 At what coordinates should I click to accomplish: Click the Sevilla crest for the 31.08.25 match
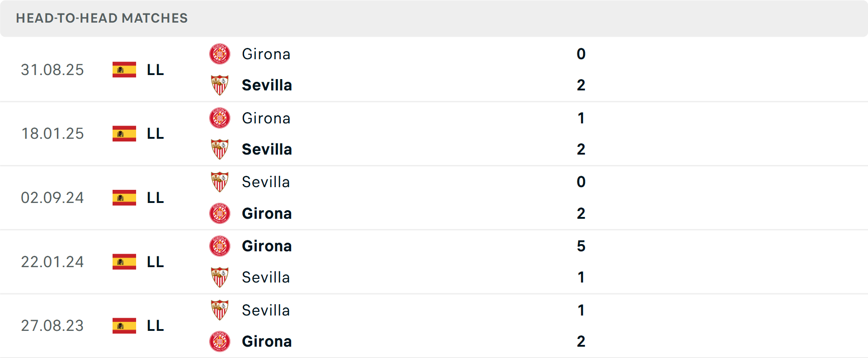pyautogui.click(x=220, y=85)
